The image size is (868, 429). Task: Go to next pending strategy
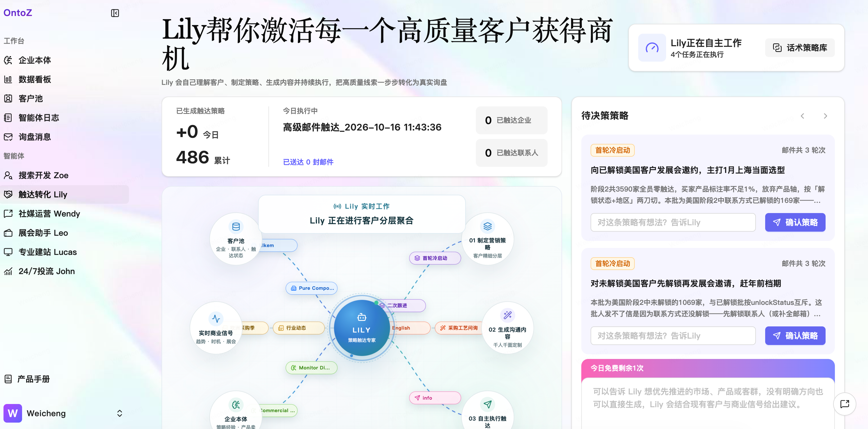825,116
